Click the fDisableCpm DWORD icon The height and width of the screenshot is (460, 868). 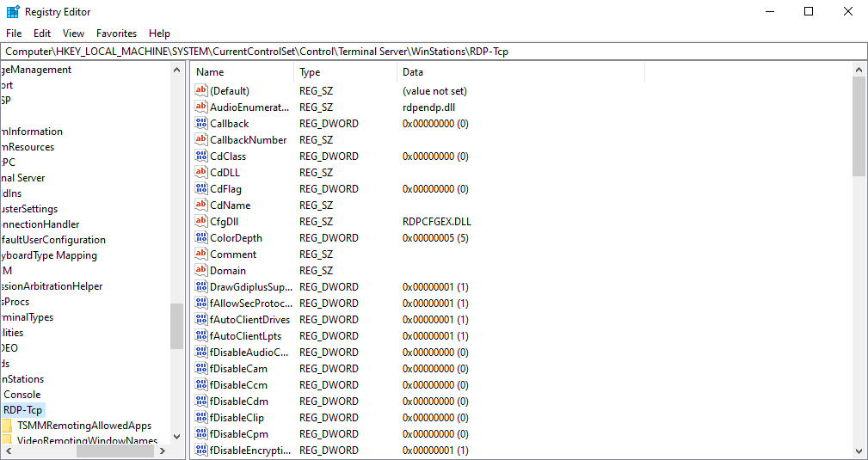coord(201,433)
